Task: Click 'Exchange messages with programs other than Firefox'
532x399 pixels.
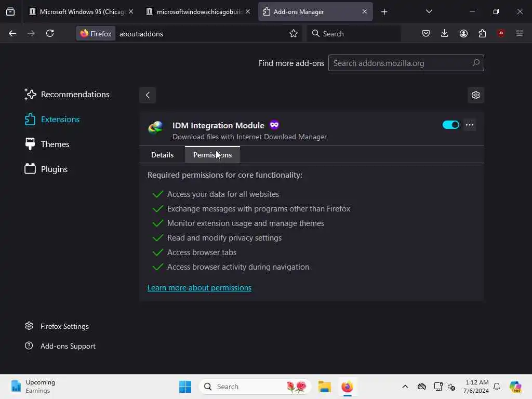Action: pos(259,209)
